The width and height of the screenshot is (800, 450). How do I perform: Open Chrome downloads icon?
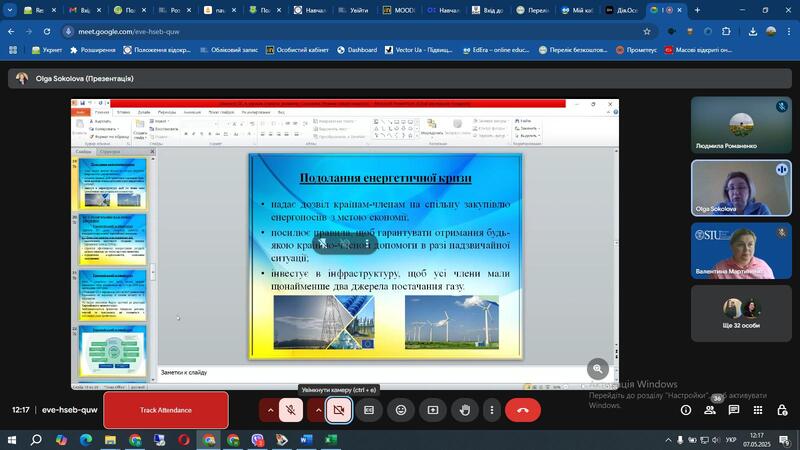point(753,32)
